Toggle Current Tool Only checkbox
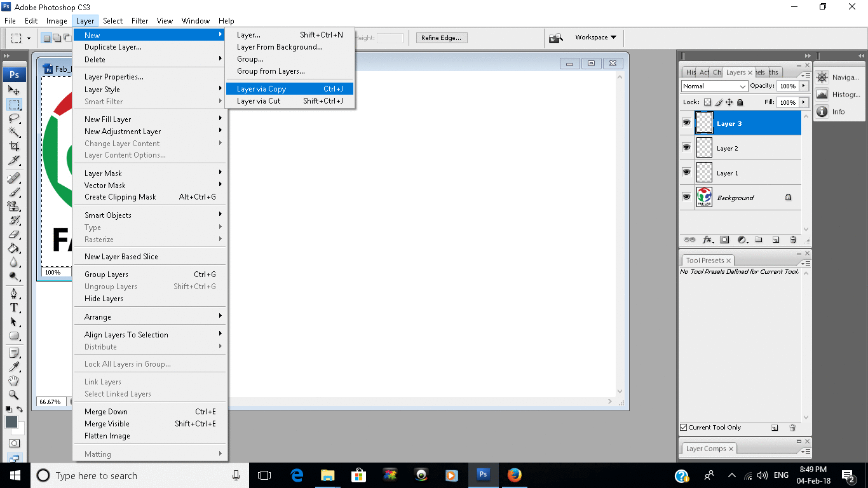Screen dimensions: 868x488 [x=684, y=428]
